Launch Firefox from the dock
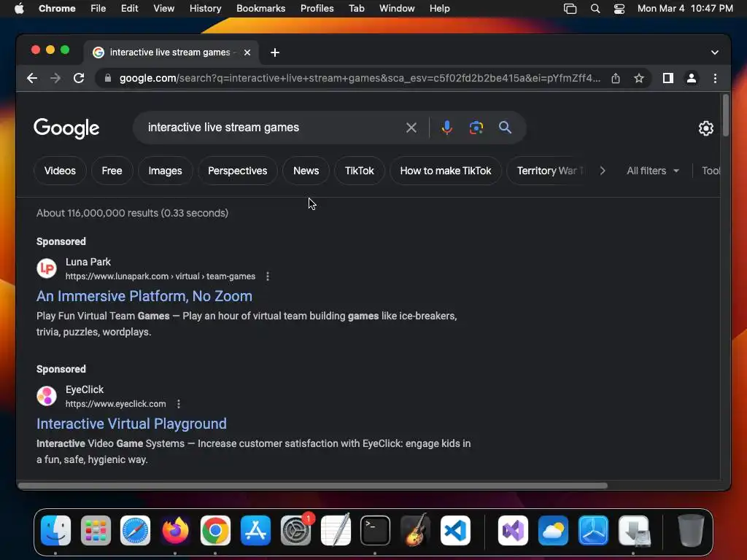This screenshot has height=560, width=747. tap(175, 530)
